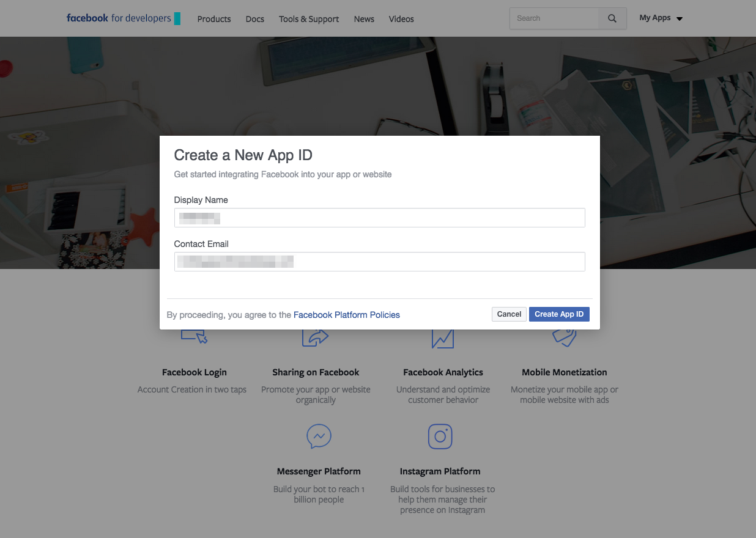756x538 pixels.
Task: Open the Videos page
Action: [x=401, y=19]
